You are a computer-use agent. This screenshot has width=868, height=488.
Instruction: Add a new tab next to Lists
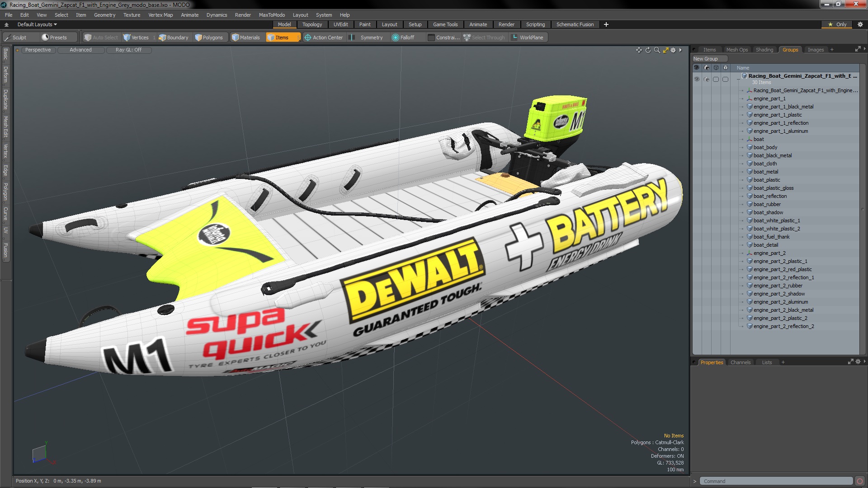[783, 362]
